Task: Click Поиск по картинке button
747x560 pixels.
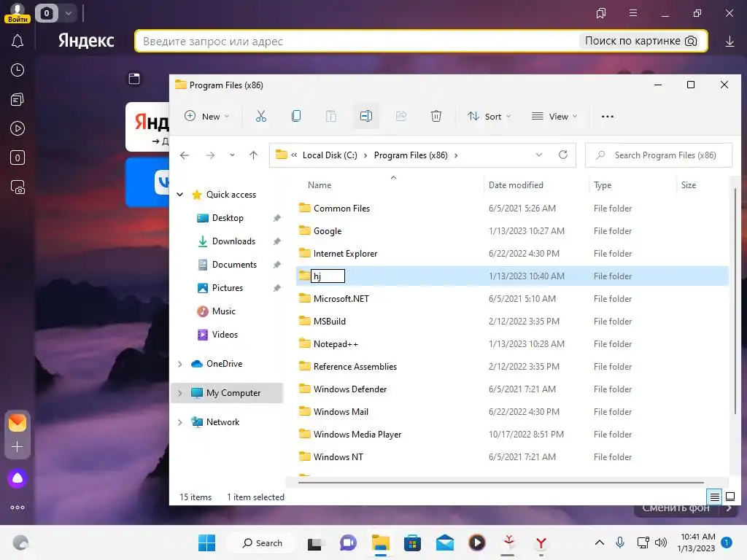Action: tap(640, 41)
